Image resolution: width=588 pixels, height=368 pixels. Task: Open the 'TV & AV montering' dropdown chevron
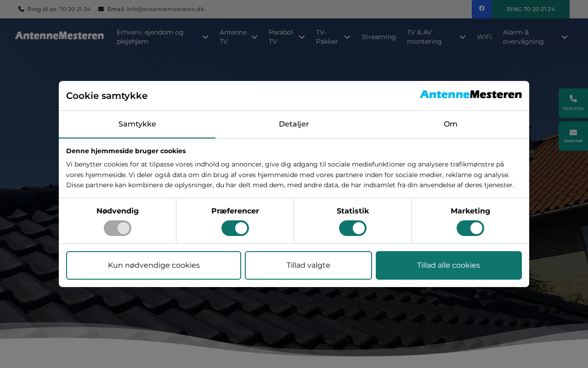pyautogui.click(x=463, y=37)
